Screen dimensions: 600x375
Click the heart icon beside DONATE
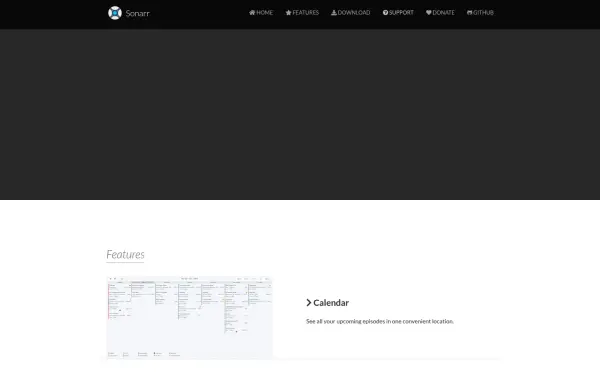coord(429,13)
